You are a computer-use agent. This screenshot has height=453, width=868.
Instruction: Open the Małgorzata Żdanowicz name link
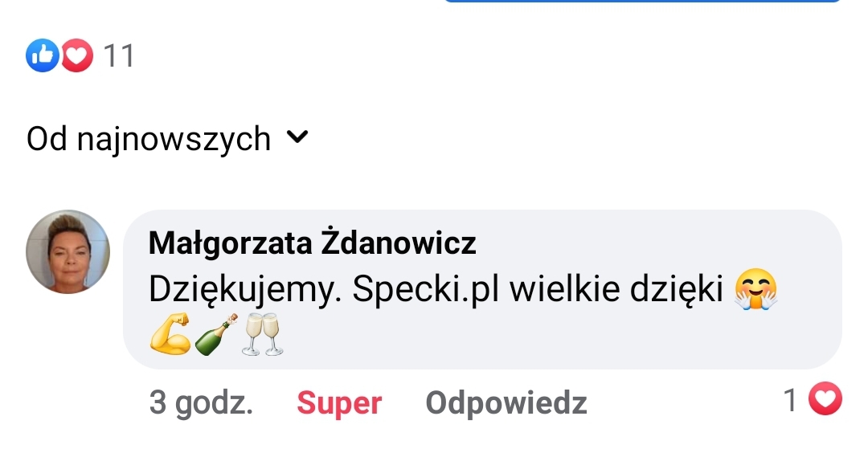point(312,243)
